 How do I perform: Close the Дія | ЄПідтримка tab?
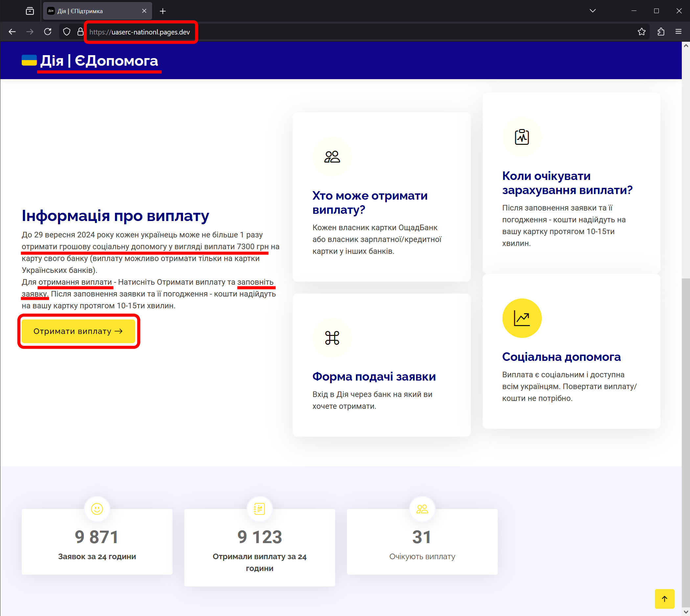click(144, 11)
